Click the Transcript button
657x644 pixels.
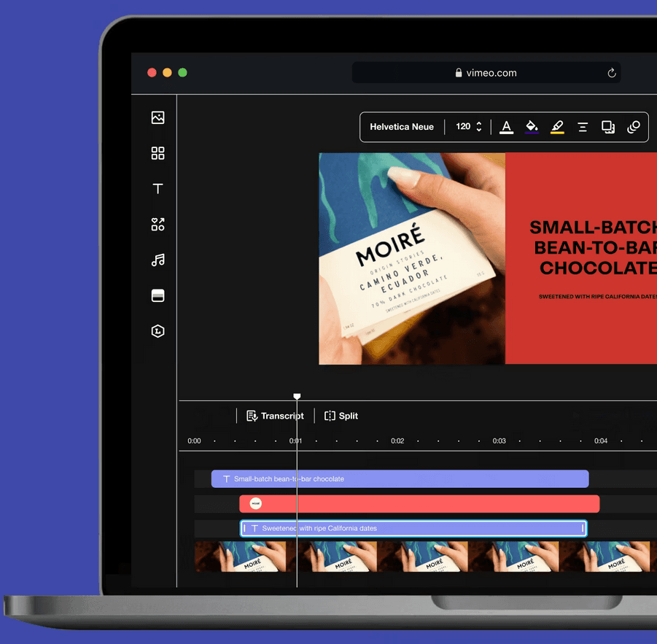coord(275,416)
